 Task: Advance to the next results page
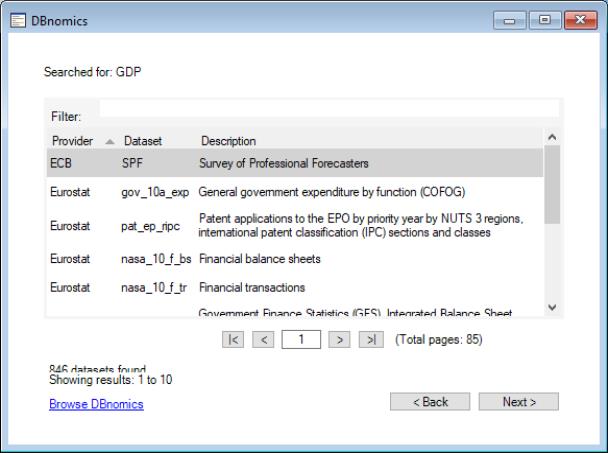tap(341, 340)
